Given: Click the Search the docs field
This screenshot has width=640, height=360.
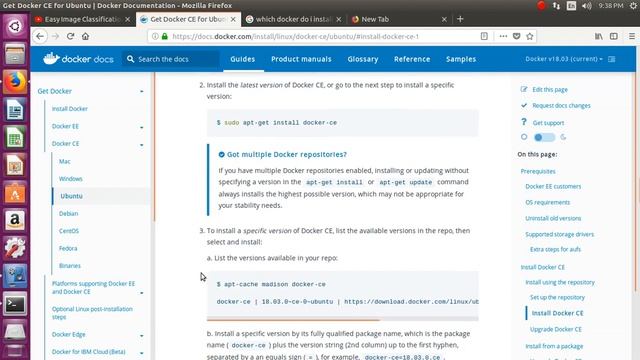Looking at the screenshot, I should pyautogui.click(x=171, y=59).
